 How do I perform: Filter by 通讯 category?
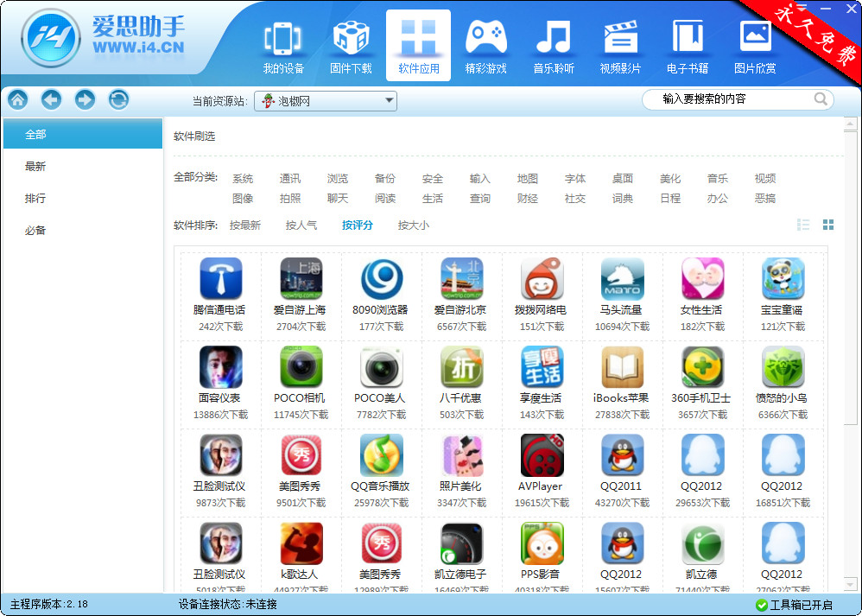pyautogui.click(x=289, y=179)
